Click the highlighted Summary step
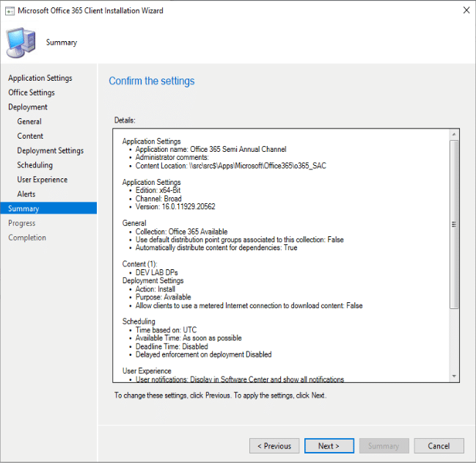Screen dimensions: 476x463 pos(23,208)
